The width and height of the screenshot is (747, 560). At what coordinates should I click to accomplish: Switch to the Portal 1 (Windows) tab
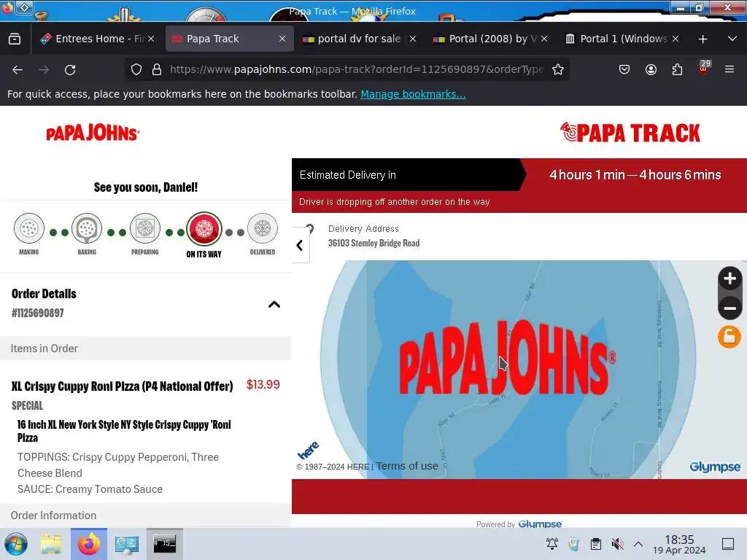[622, 39]
